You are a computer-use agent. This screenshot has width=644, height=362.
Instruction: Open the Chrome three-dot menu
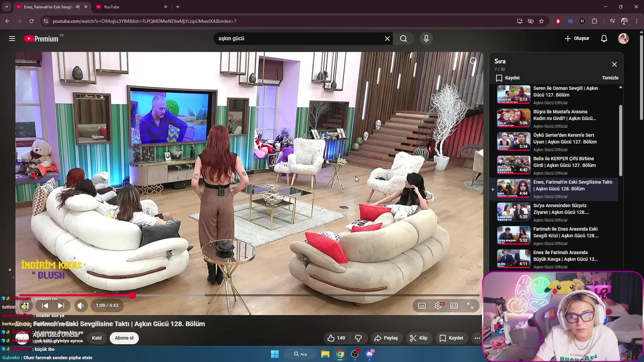pos(636,21)
